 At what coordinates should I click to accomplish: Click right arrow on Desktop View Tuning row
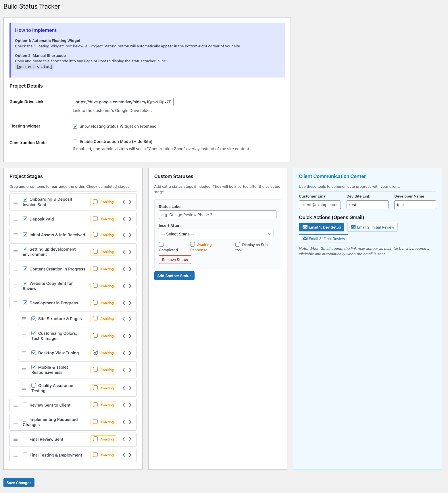coord(130,353)
